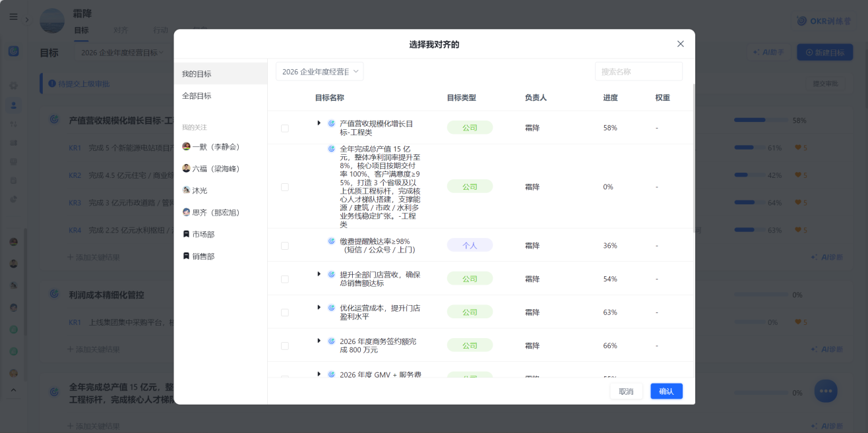Click the avatar of 六福（梁海峰）
The image size is (868, 433).
tap(186, 168)
